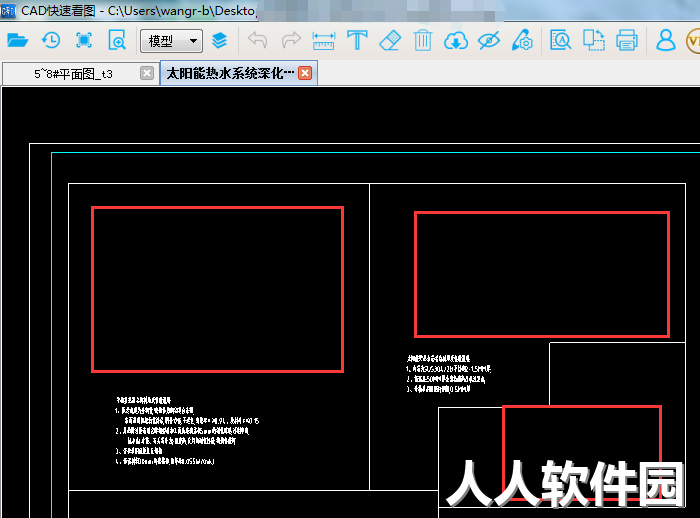
Task: Open the recent files history icon
Action: coord(51,41)
